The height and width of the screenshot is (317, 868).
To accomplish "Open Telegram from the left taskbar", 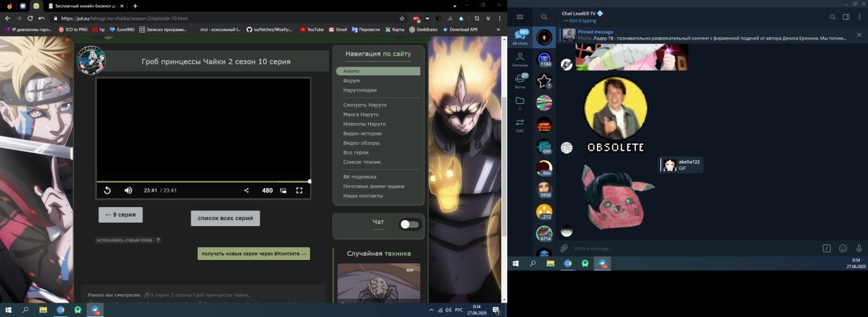I will (x=96, y=310).
